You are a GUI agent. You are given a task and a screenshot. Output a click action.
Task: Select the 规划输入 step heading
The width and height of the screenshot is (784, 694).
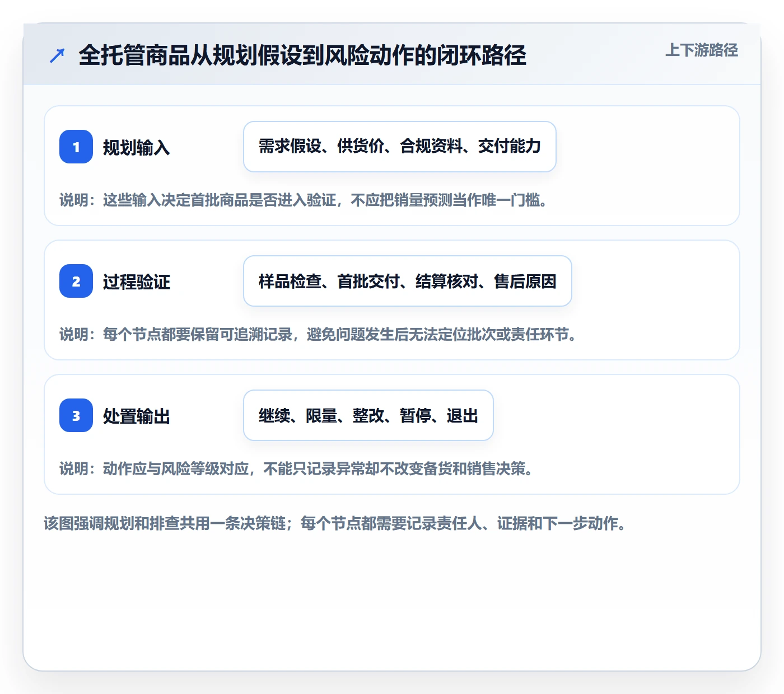pyautogui.click(x=137, y=148)
